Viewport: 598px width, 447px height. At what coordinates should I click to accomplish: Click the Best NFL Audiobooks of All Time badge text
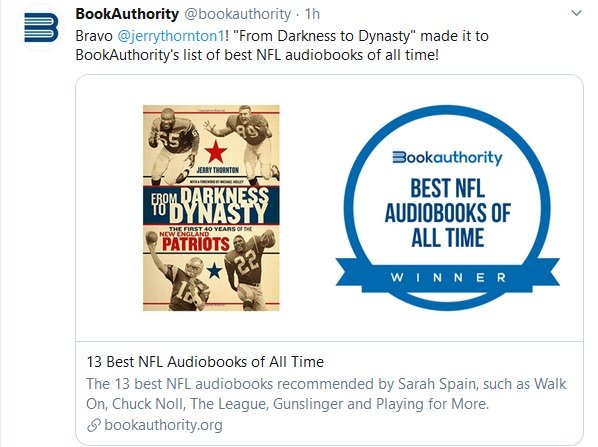coord(447,213)
